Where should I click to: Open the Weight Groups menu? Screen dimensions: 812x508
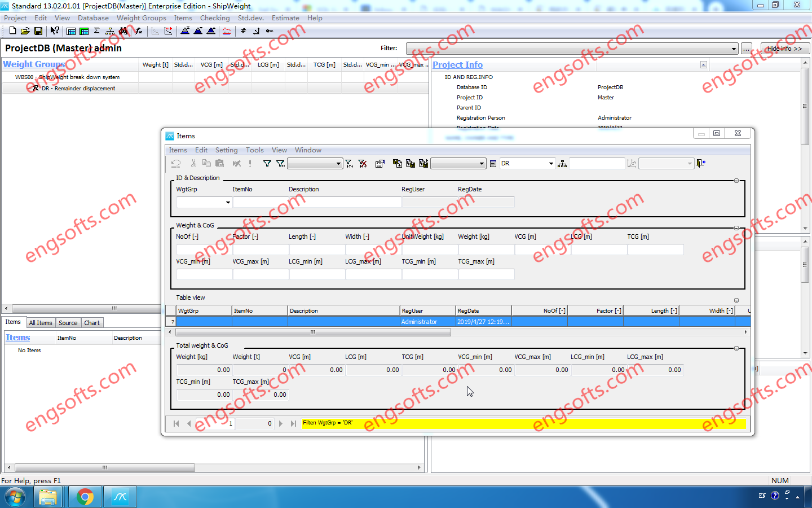click(141, 18)
